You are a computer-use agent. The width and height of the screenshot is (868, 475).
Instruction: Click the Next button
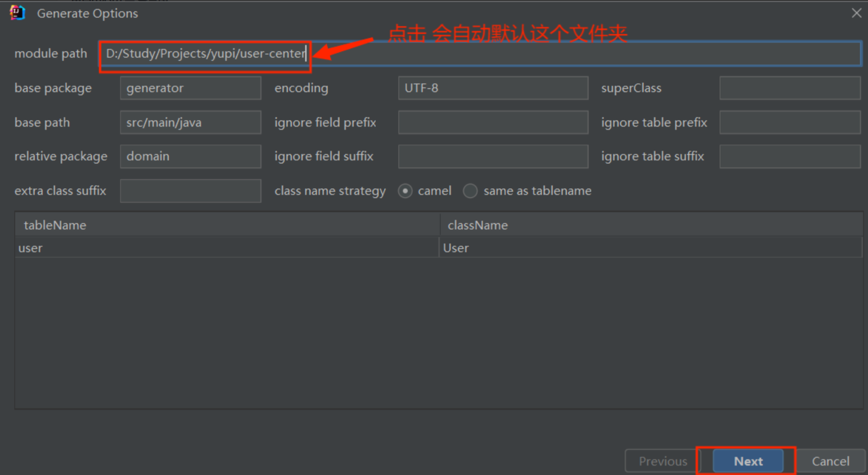pyautogui.click(x=748, y=461)
